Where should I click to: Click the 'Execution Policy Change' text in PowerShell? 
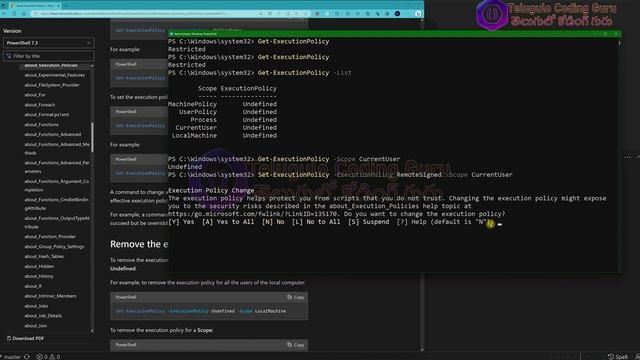coord(211,190)
